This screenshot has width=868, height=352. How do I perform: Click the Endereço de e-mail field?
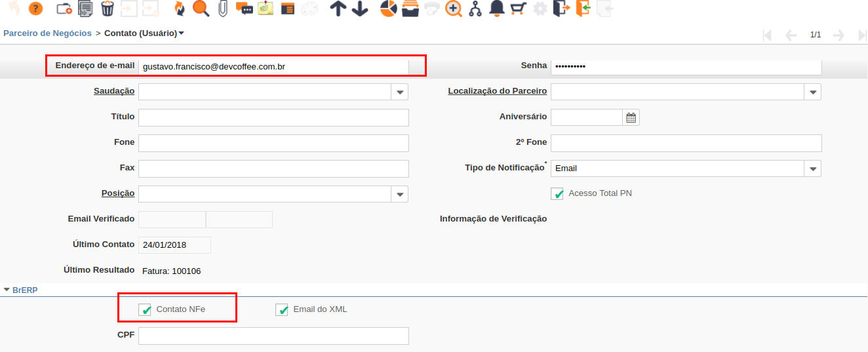(273, 66)
